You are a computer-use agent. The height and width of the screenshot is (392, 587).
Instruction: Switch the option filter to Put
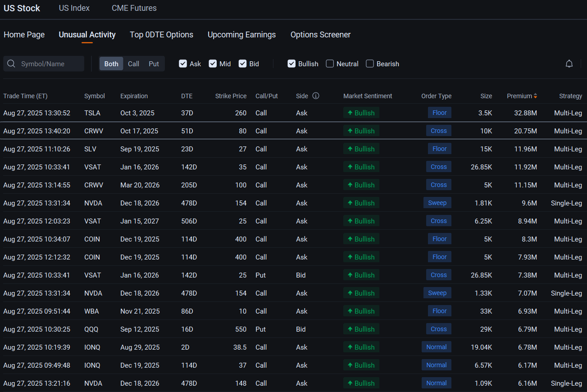coord(154,64)
